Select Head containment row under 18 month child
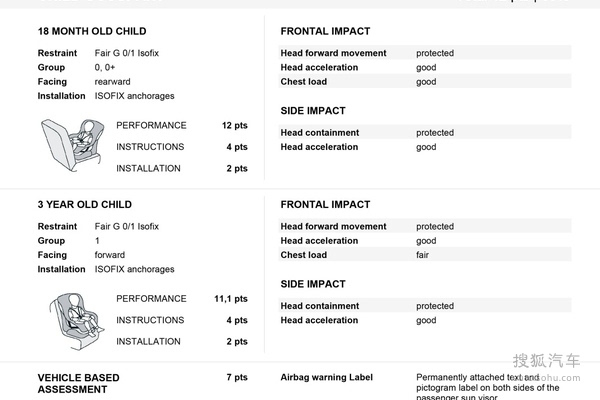600x400 pixels. click(424, 133)
